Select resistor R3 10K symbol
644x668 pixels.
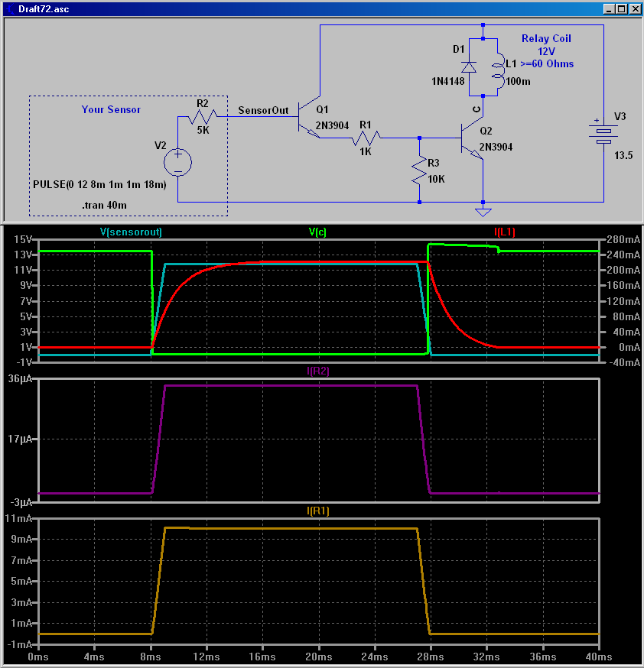coord(419,170)
